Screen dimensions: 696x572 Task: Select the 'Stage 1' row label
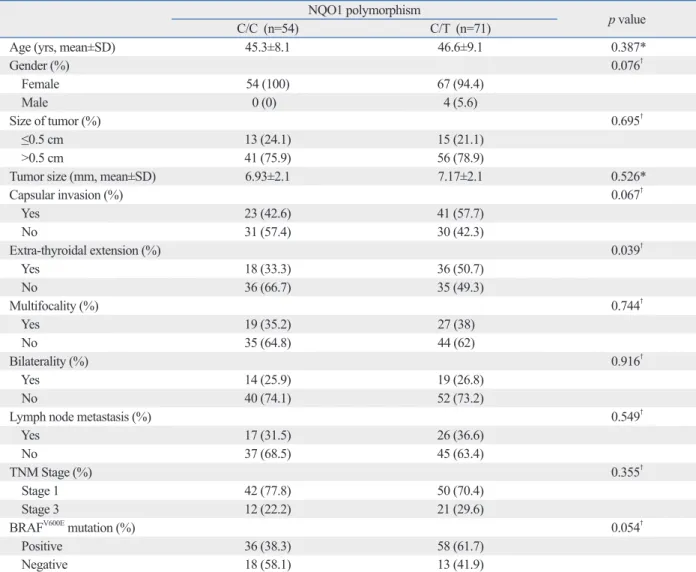(40, 491)
